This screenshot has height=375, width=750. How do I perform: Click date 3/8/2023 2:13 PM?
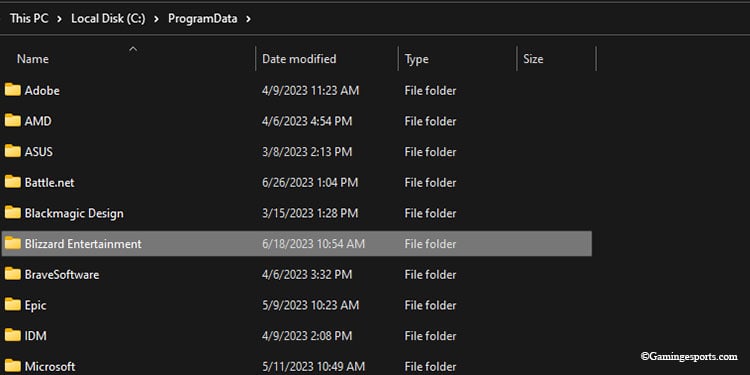[x=307, y=152]
